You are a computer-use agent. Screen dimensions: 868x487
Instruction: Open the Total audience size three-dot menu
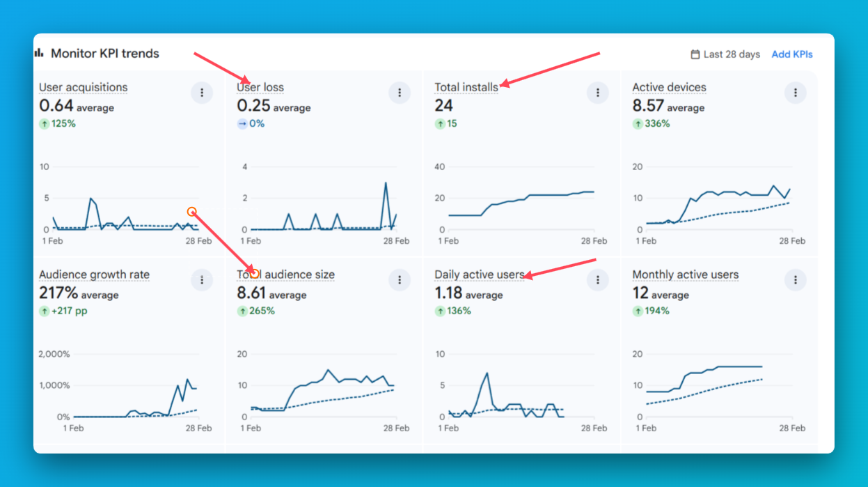[x=400, y=280]
